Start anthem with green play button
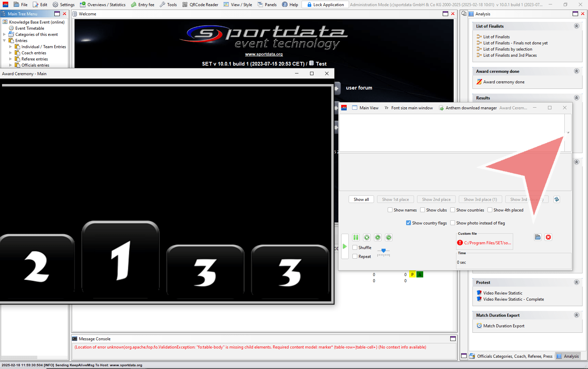 (x=345, y=246)
